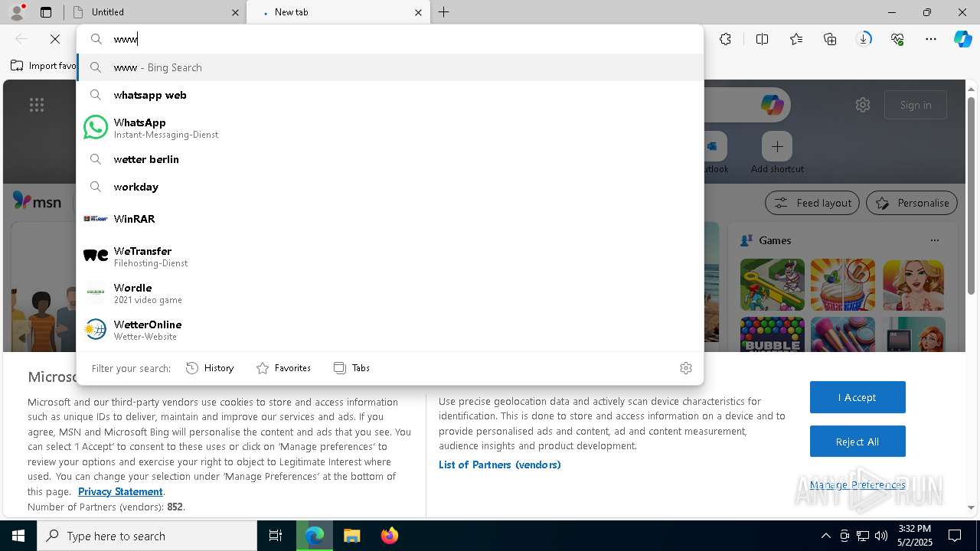Open the volume control in system tray
This screenshot has height=551, width=980.
coord(880,536)
